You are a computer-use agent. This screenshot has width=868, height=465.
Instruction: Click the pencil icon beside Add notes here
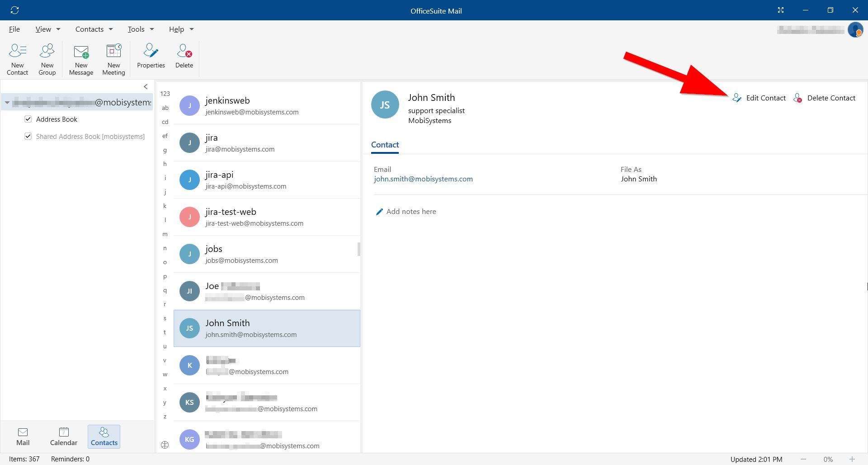click(379, 212)
